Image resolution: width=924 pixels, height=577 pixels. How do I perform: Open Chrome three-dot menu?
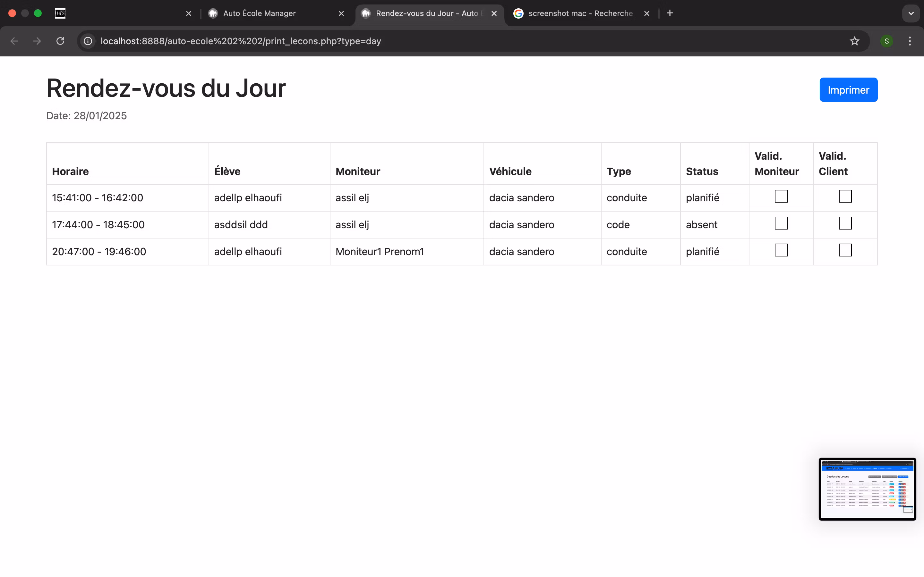pyautogui.click(x=910, y=41)
